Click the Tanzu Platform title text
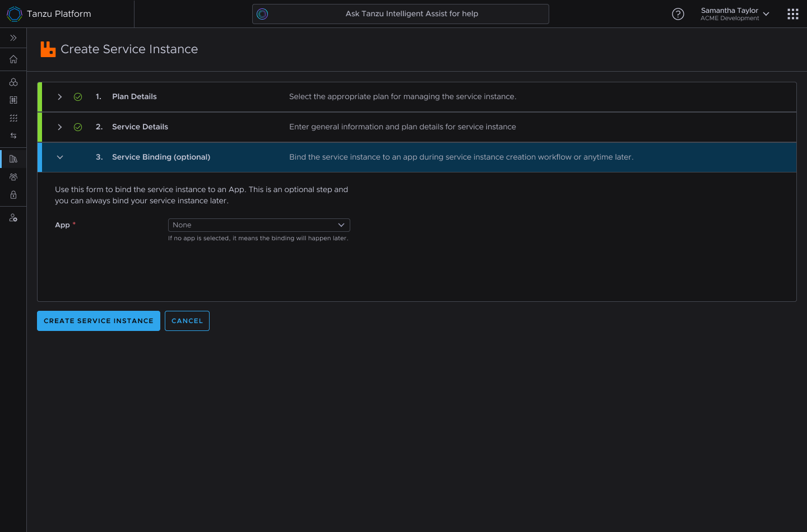Viewport: 807px width, 532px height. click(x=59, y=14)
